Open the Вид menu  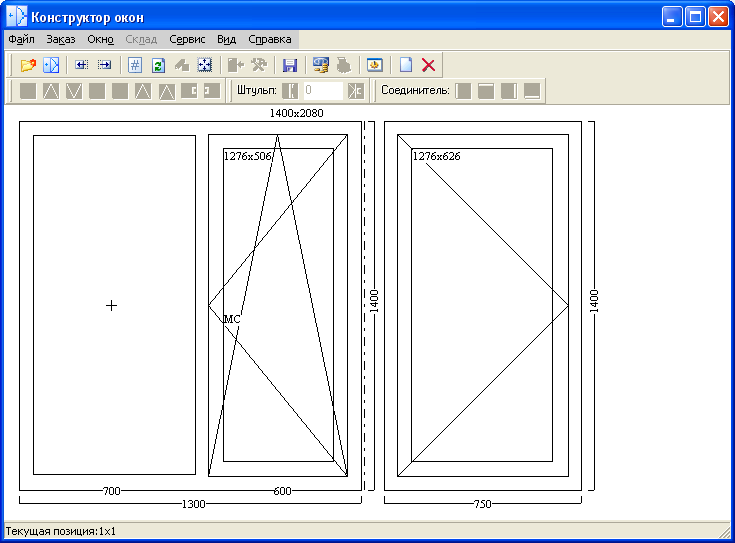[226, 39]
